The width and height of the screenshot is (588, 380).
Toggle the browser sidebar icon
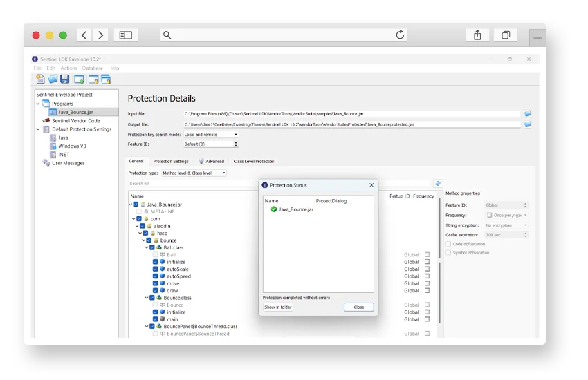point(126,35)
